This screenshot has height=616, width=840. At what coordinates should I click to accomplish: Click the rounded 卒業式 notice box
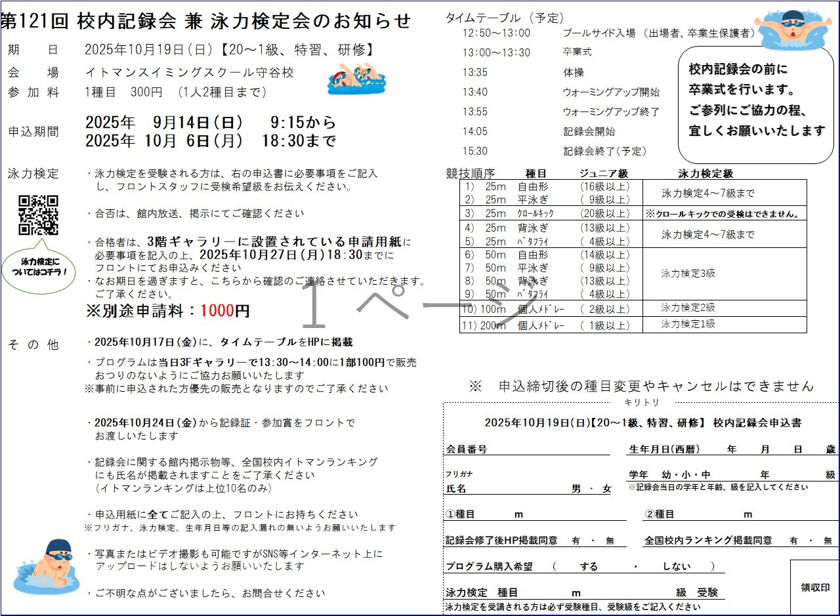[756, 104]
